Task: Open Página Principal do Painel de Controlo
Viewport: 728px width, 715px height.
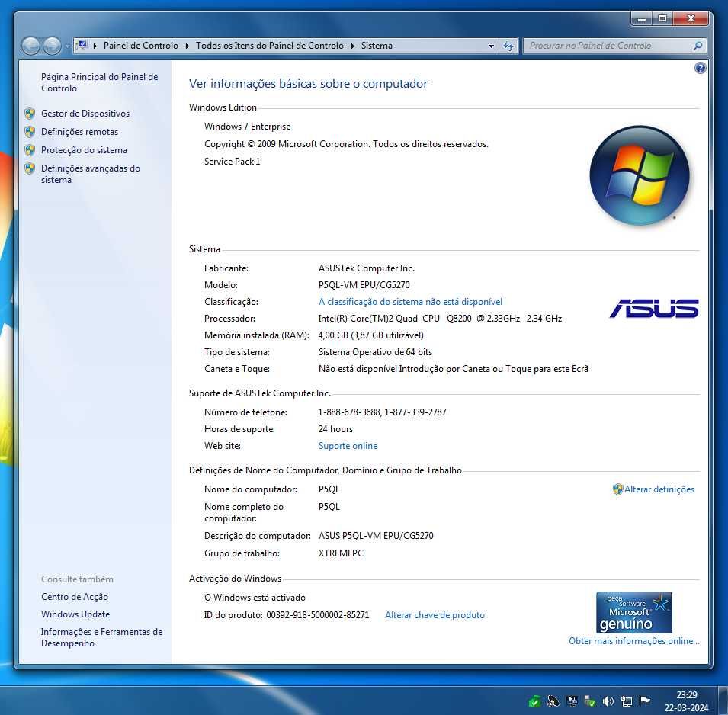Action: (99, 82)
